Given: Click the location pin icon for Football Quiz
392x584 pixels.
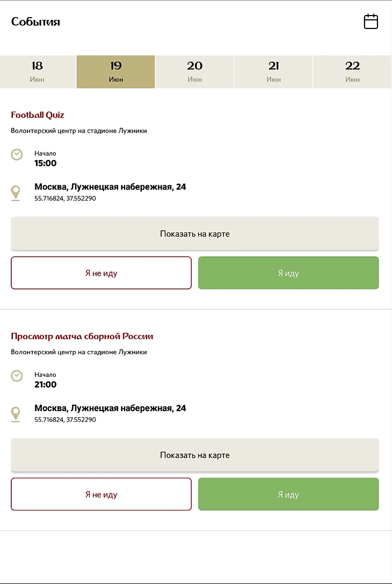Looking at the screenshot, I should [16, 193].
